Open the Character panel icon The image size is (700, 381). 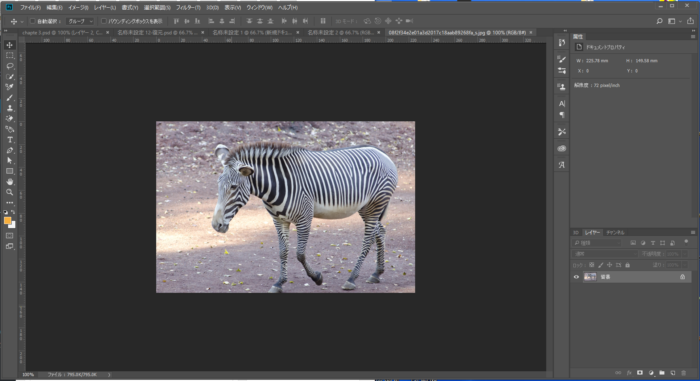(562, 104)
